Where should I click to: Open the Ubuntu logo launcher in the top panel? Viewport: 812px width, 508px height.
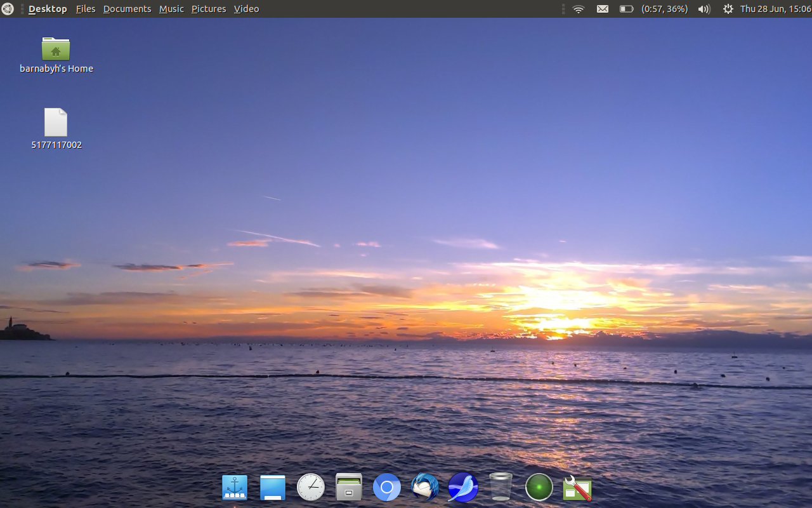coord(8,9)
